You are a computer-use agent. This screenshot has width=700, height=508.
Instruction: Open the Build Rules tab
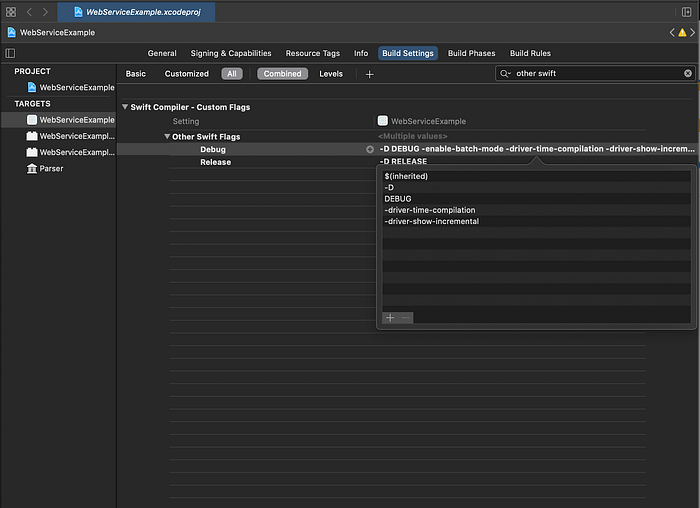click(x=530, y=54)
